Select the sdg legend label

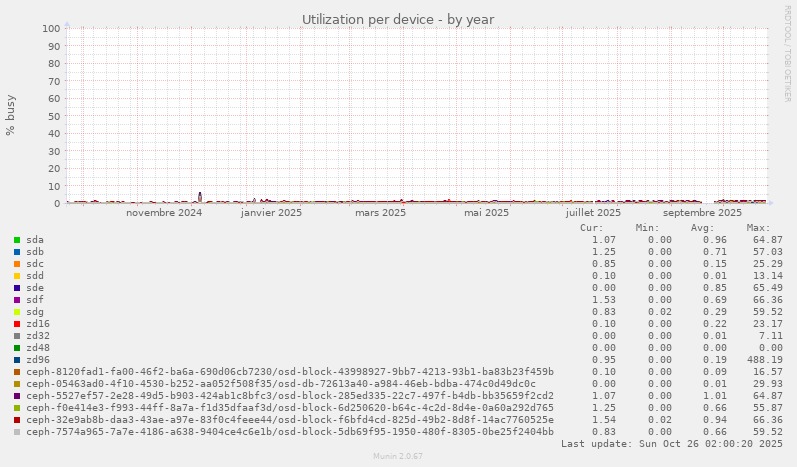(35, 312)
